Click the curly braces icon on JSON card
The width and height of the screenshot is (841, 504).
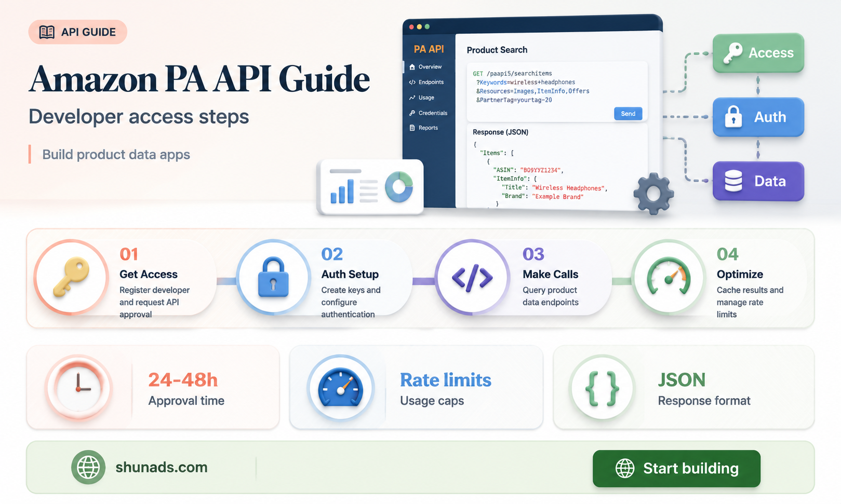coord(602,388)
